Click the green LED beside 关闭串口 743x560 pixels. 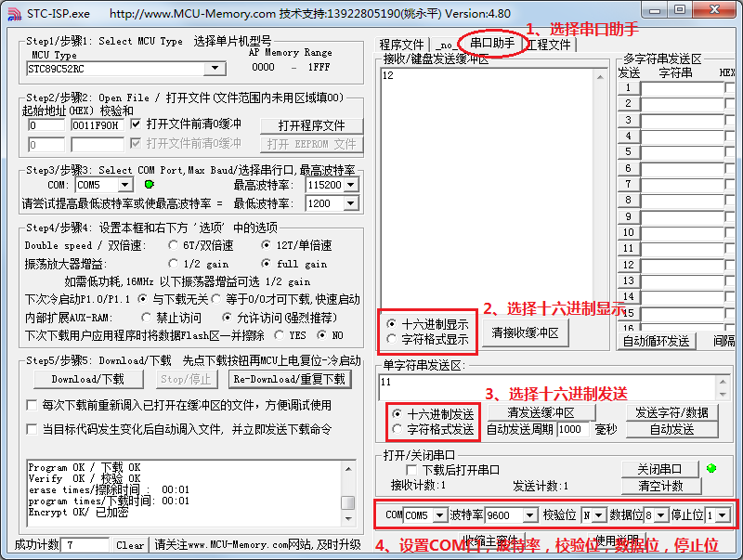711,469
